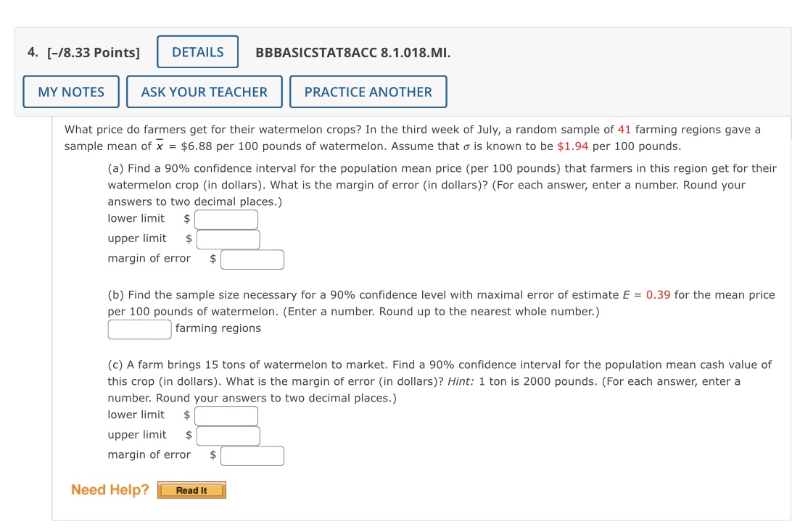Viewport: 792px width, 532px height.
Task: Click part (a) margin of error field
Action: click(252, 259)
